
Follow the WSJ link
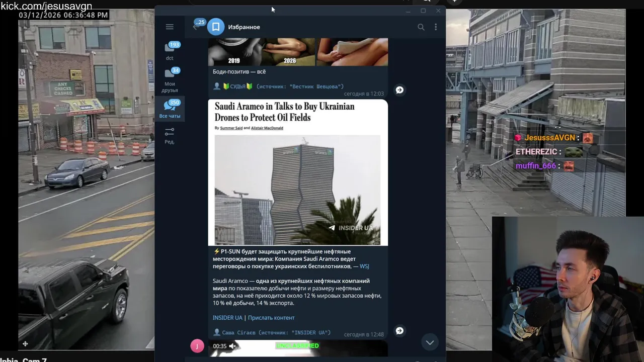pyautogui.click(x=364, y=266)
